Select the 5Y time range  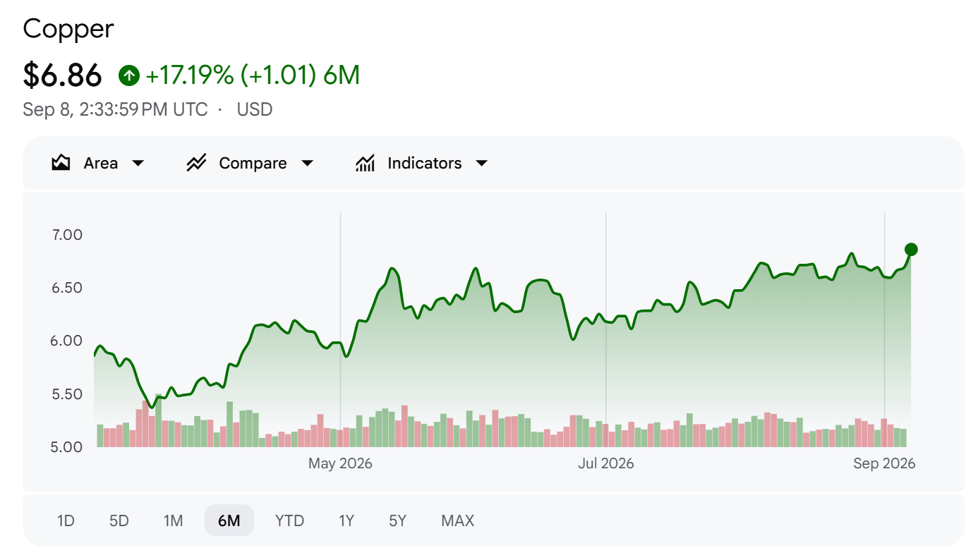coord(398,521)
